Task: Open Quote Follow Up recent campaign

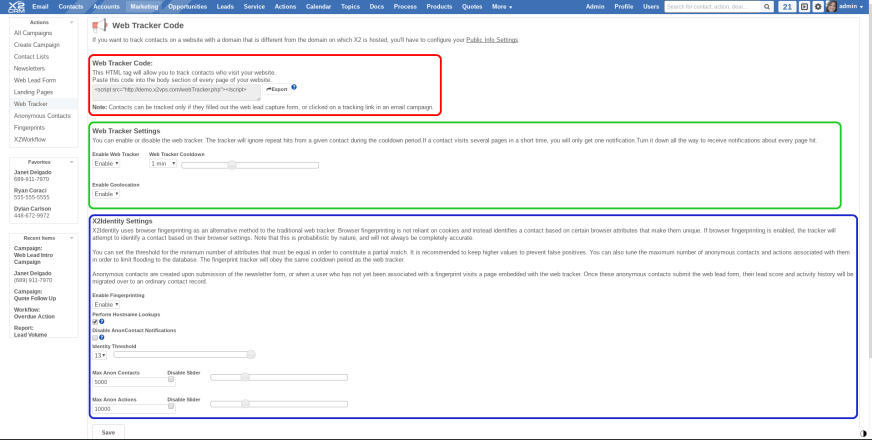Action: (x=34, y=298)
